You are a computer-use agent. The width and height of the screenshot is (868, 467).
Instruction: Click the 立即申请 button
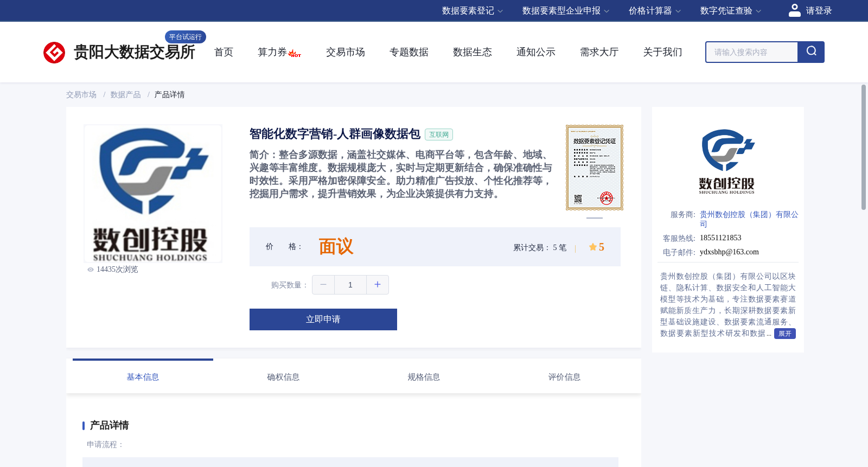pos(323,319)
